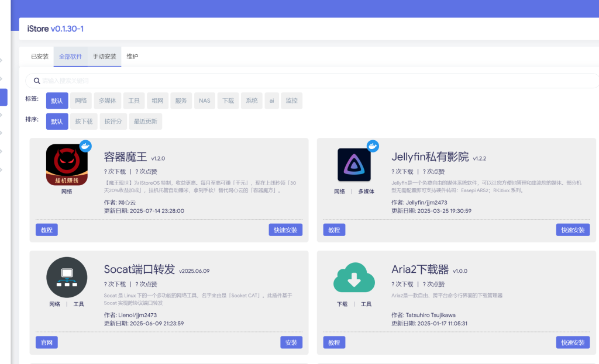Click the Docker badge on Jellyfin
Screen dimensions: 599x364
(x=373, y=145)
